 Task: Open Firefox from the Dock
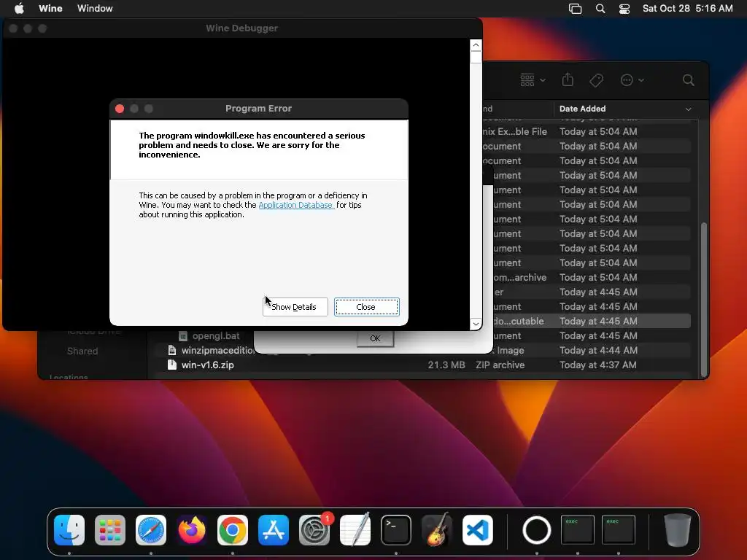(192, 530)
